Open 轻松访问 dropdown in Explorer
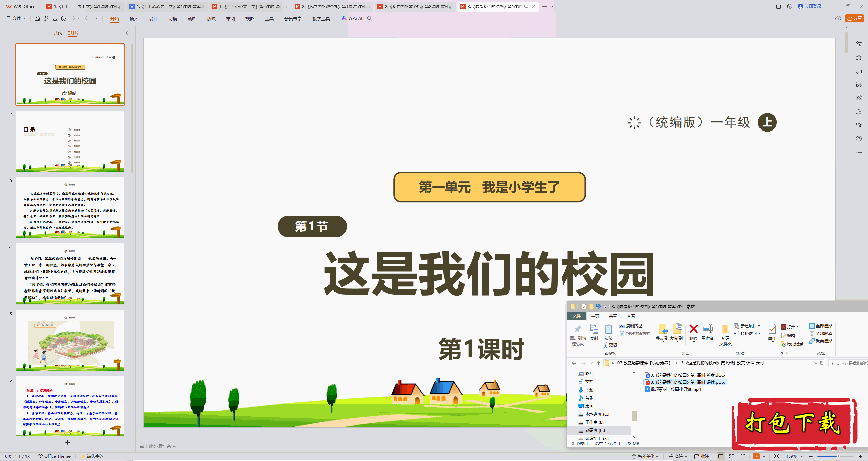 pos(747,334)
